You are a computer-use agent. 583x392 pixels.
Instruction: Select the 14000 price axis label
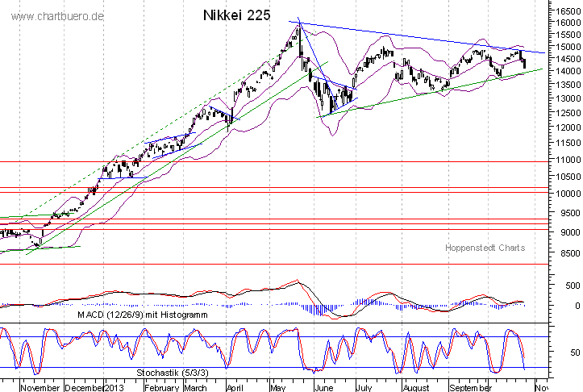coord(568,71)
